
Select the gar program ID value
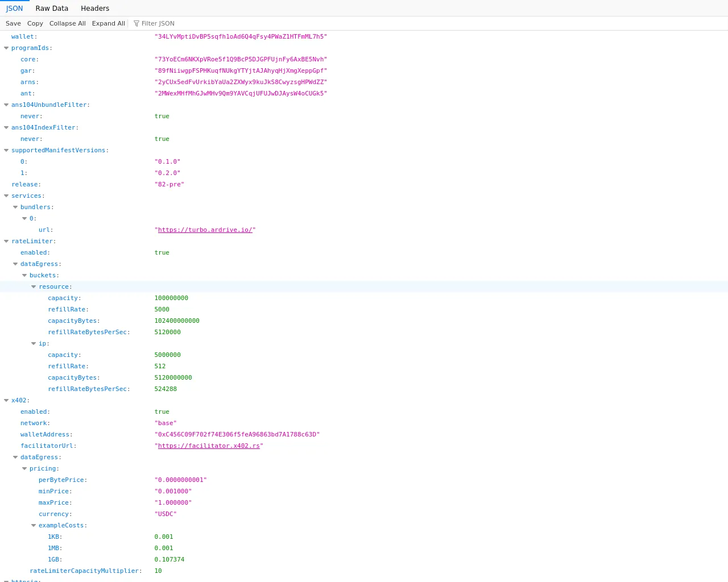(241, 70)
